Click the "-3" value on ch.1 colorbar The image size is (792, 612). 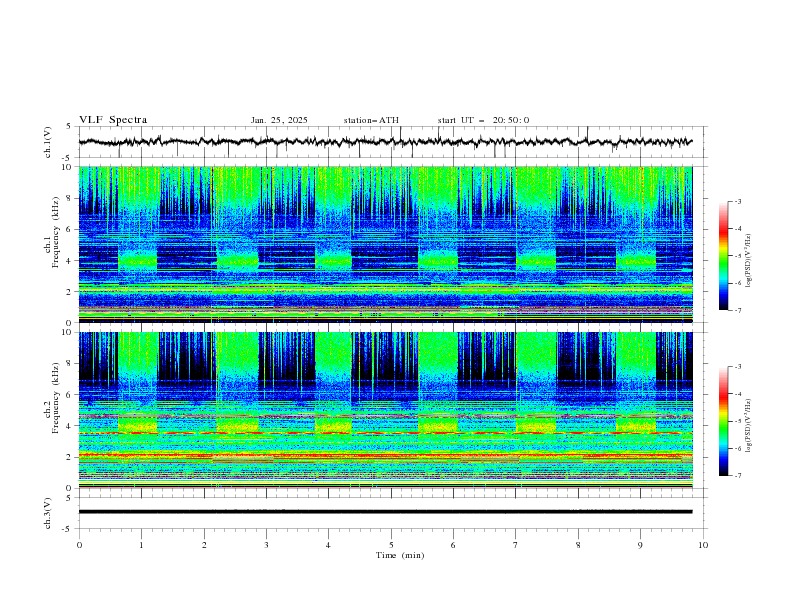coord(738,201)
